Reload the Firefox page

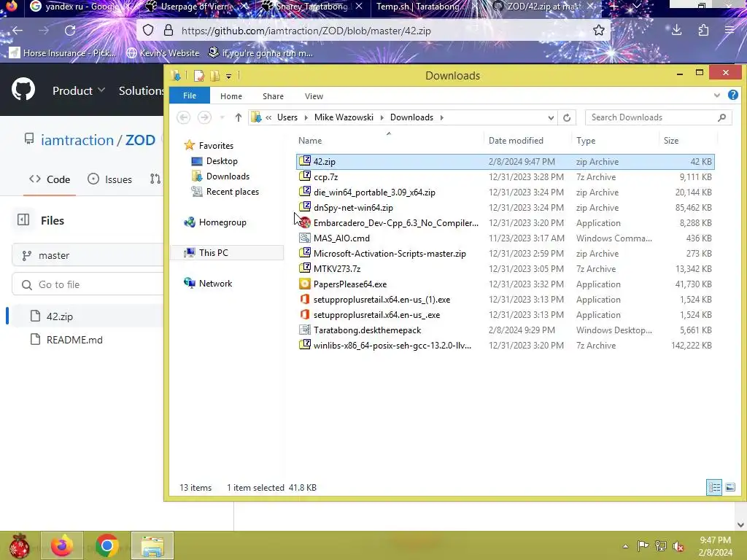point(70,31)
